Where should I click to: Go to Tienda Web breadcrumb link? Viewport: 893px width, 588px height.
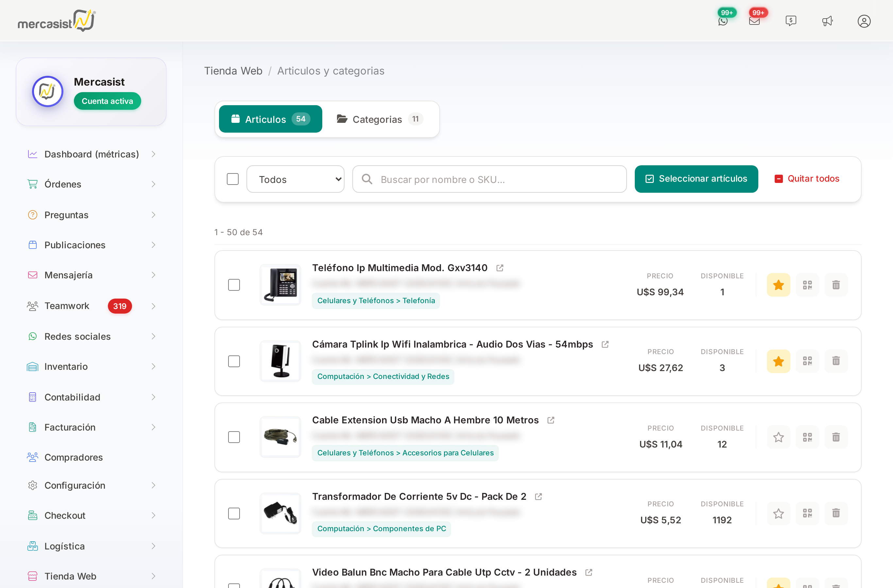[233, 71]
